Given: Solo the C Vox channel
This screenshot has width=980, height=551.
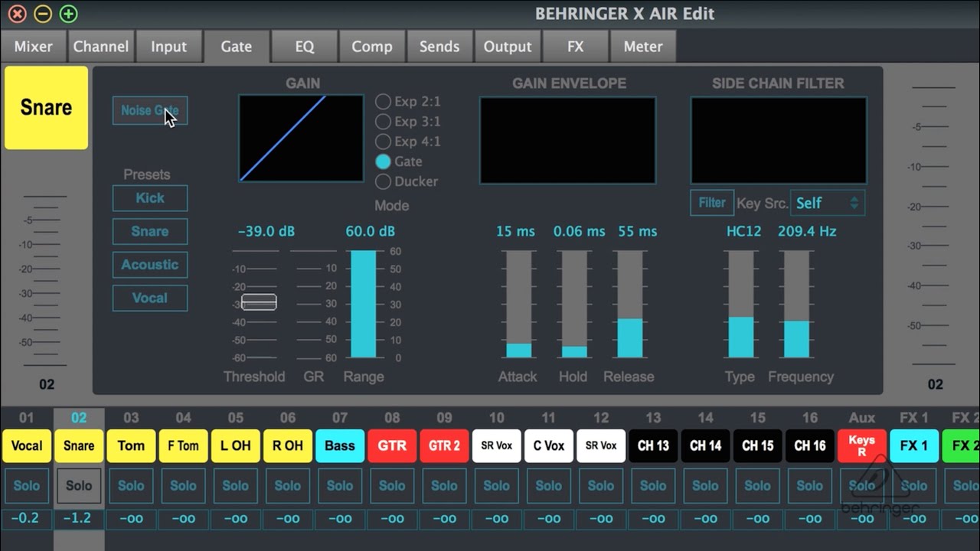Looking at the screenshot, I should (x=549, y=486).
